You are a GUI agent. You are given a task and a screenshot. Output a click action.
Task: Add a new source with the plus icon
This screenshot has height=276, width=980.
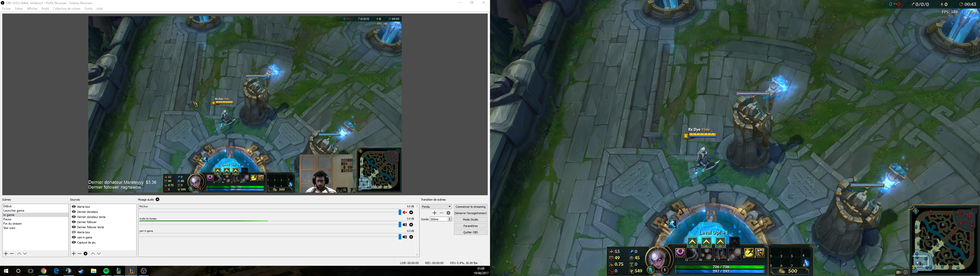[x=74, y=254]
